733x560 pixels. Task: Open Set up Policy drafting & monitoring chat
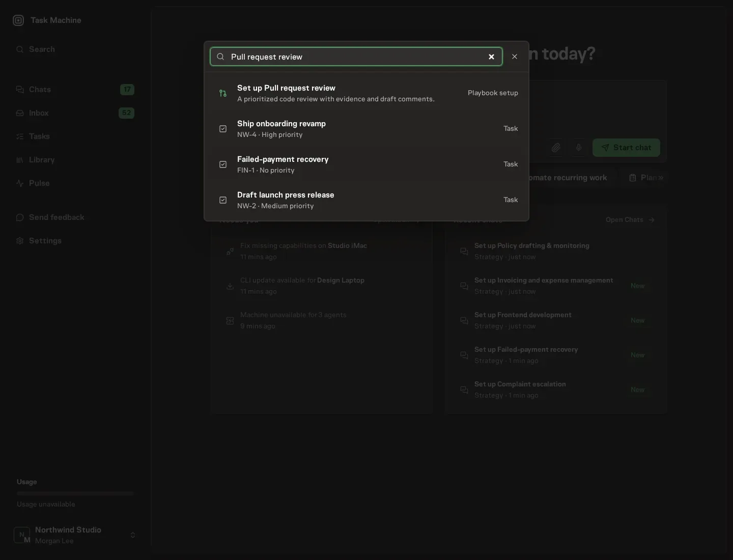(x=555, y=251)
